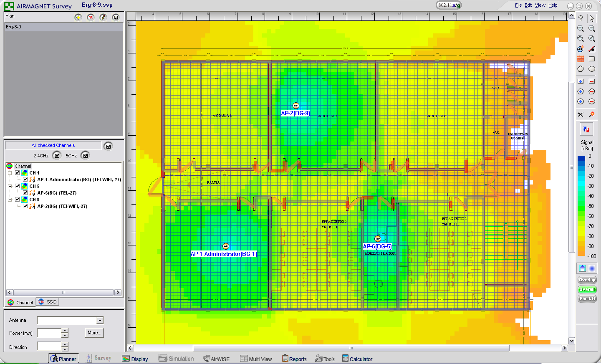601x364 pixels.
Task: Open the Antenna dropdown
Action: pyautogui.click(x=100, y=321)
